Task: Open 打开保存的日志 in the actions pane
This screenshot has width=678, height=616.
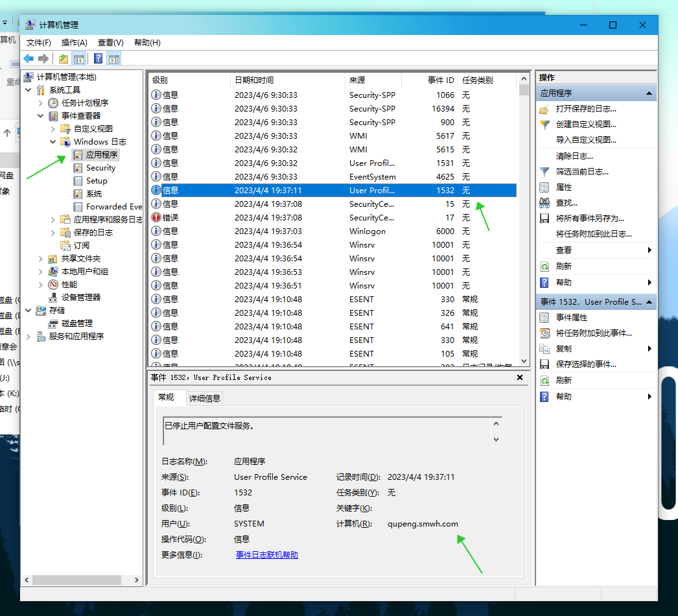Action: [x=585, y=109]
